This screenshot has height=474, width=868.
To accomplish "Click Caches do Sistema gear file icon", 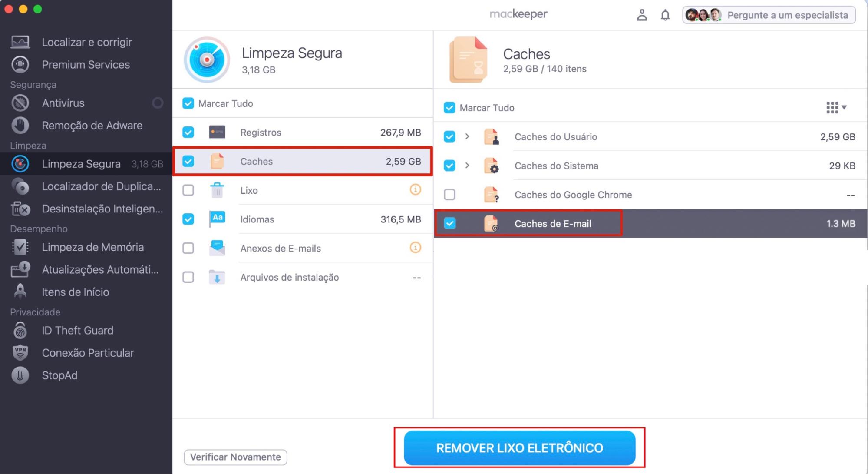I will (x=491, y=166).
